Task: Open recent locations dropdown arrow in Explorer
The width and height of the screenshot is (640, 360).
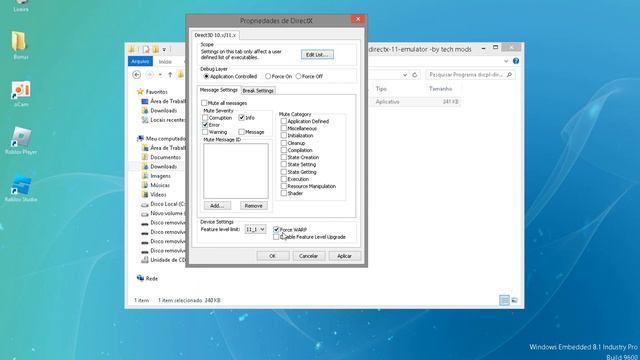Action: (x=160, y=75)
